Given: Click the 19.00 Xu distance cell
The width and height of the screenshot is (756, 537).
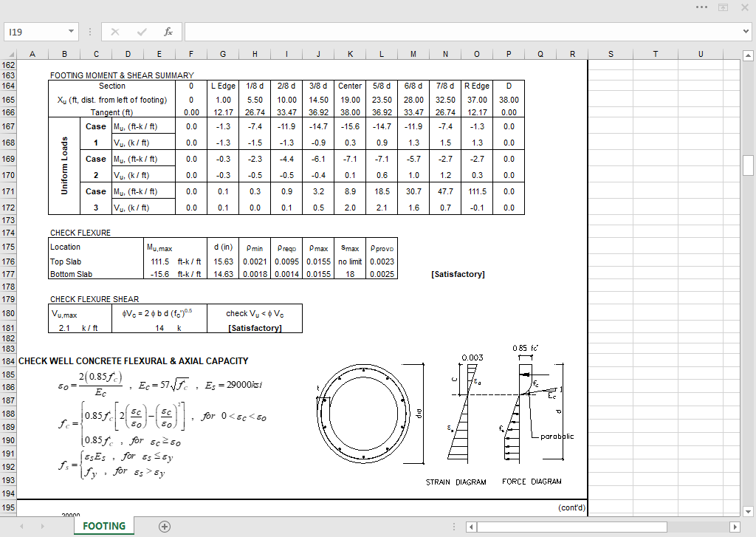Looking at the screenshot, I should pos(350,100).
